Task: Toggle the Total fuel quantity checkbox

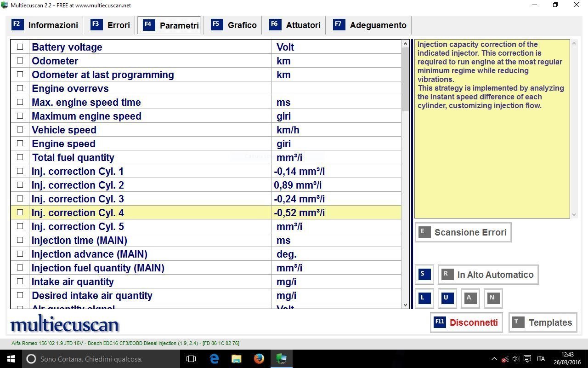Action: [20, 157]
